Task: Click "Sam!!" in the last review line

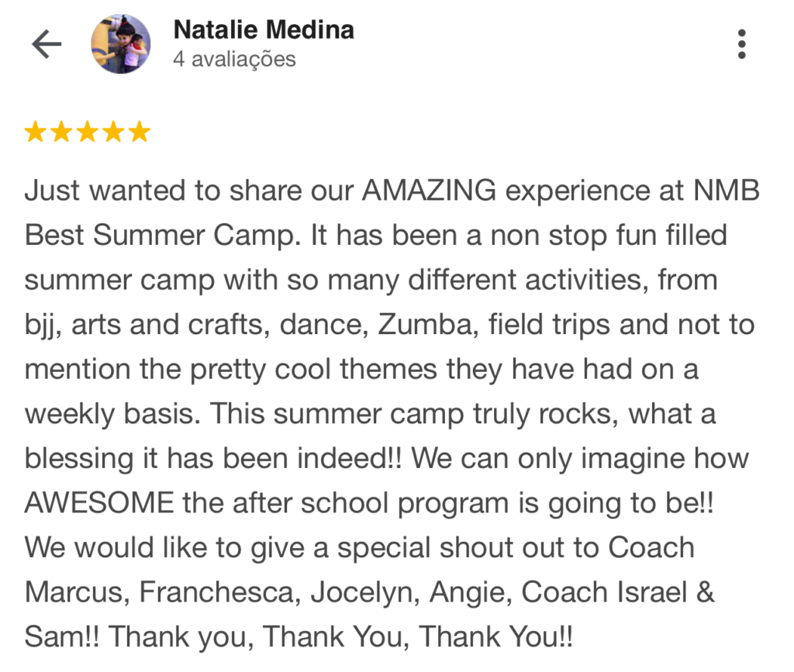Action: [x=62, y=637]
